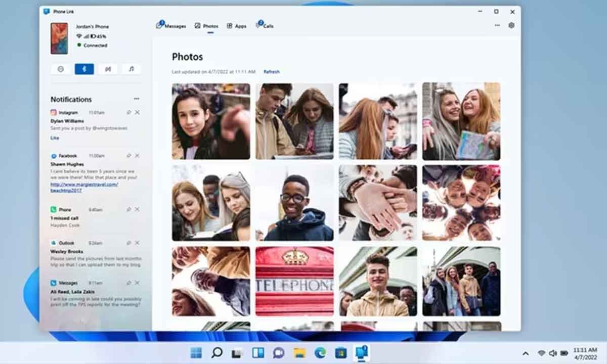Open Notifications more options menu
This screenshot has width=607, height=364.
pyautogui.click(x=136, y=99)
